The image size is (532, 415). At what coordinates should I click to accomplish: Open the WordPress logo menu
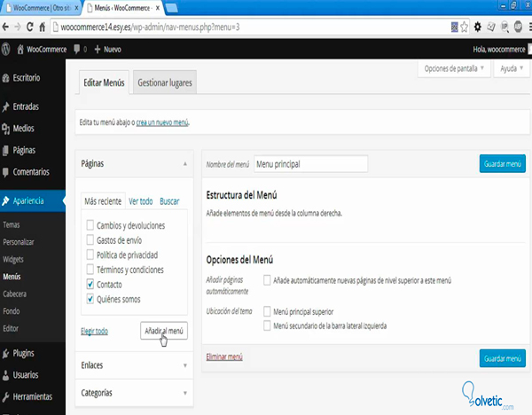click(6, 49)
